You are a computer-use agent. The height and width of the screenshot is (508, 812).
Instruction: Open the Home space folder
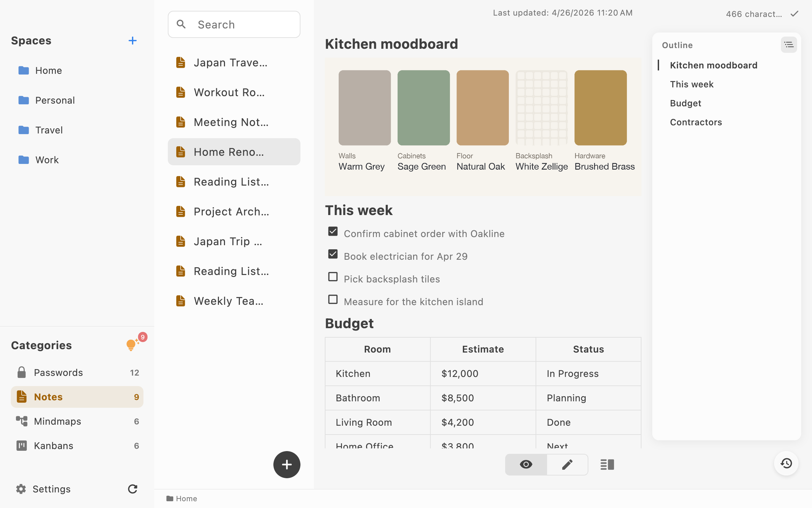click(77, 70)
